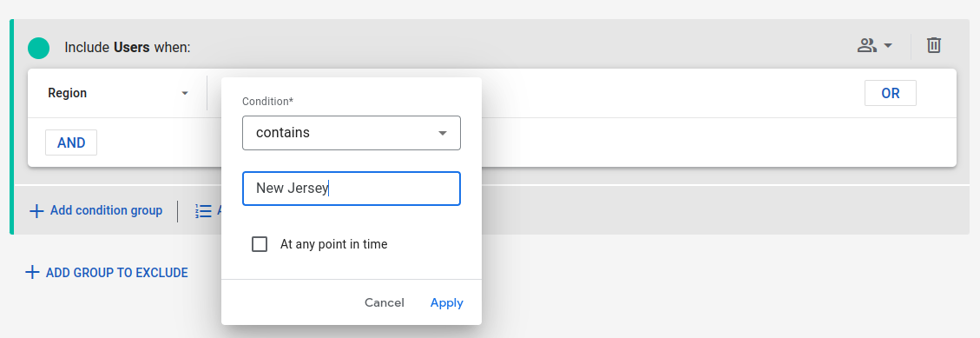Screen dimensions: 980x338
Task: Focus the New Jersey value text field
Action: 352,189
